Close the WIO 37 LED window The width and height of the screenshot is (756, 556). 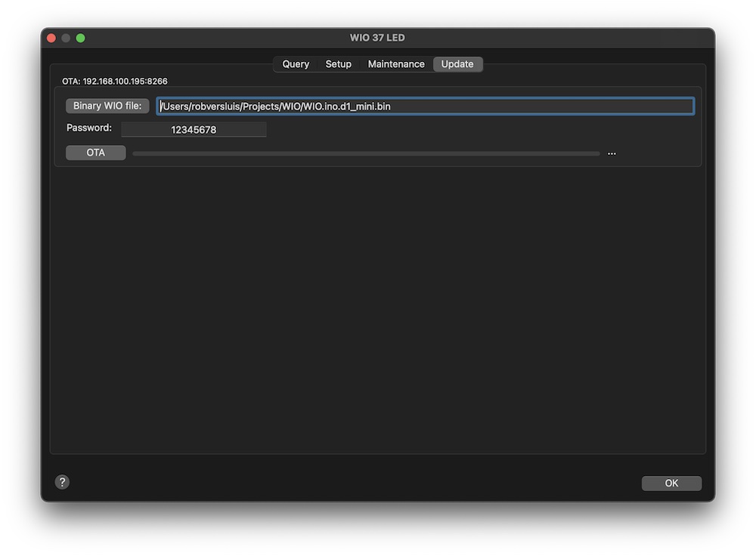(51, 38)
